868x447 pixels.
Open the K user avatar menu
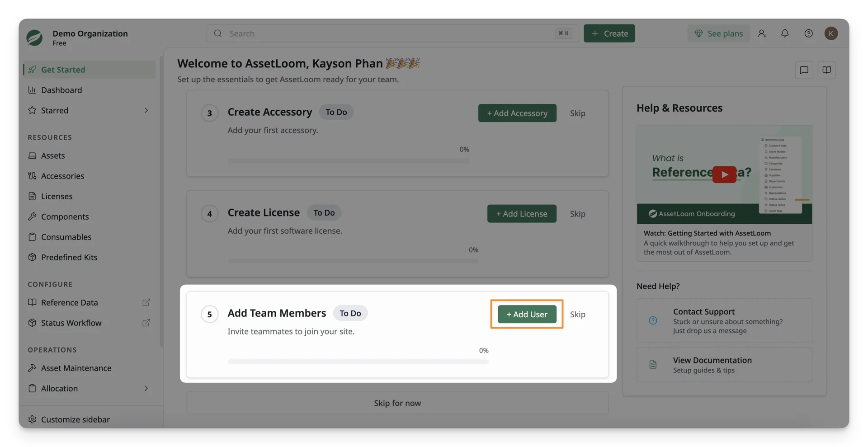click(x=831, y=33)
